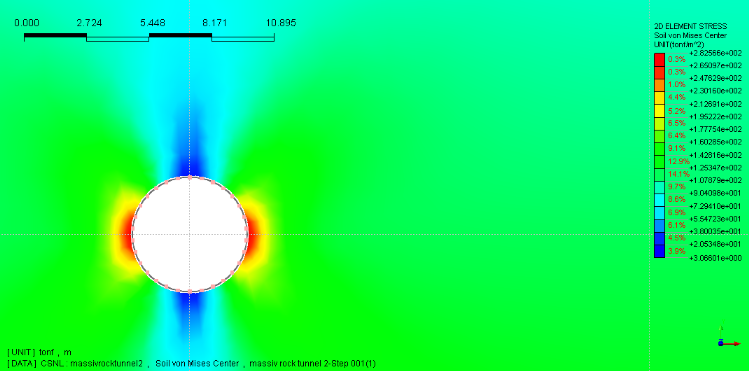Click the legend value +2.05348e+001
Screen dimensions: 749x371
click(x=716, y=245)
